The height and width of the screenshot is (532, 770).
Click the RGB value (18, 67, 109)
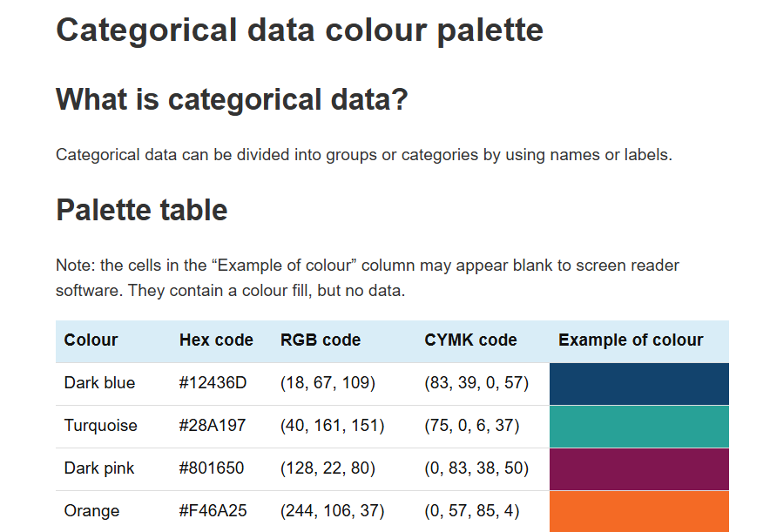[328, 383]
